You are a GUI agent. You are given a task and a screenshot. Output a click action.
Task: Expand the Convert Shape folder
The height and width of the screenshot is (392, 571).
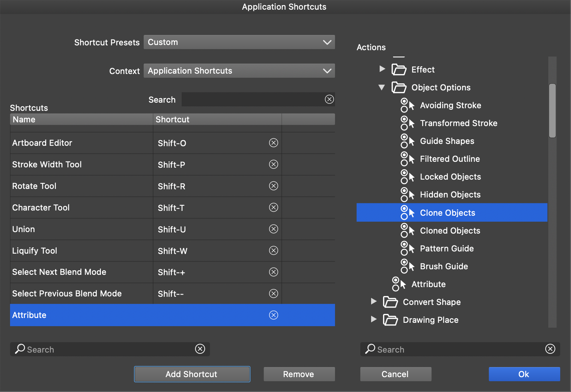[x=374, y=302]
